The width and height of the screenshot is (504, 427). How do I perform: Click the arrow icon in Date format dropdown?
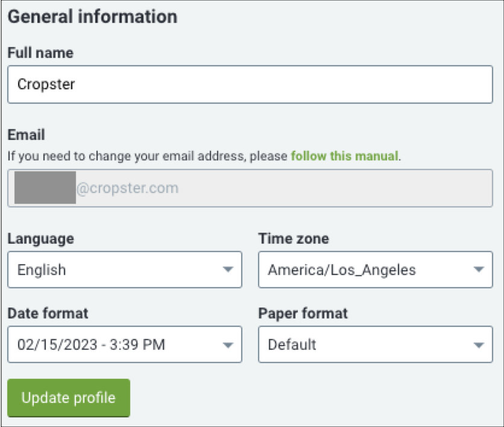228,345
